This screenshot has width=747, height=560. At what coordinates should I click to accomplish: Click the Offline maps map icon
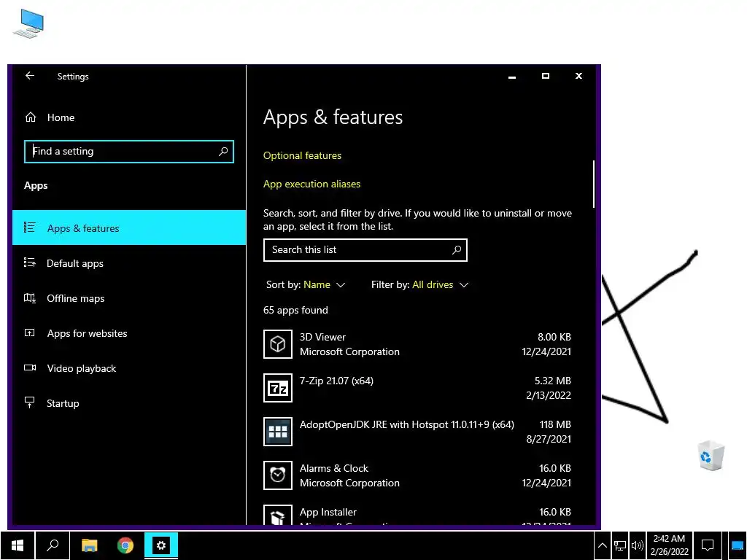pos(29,298)
